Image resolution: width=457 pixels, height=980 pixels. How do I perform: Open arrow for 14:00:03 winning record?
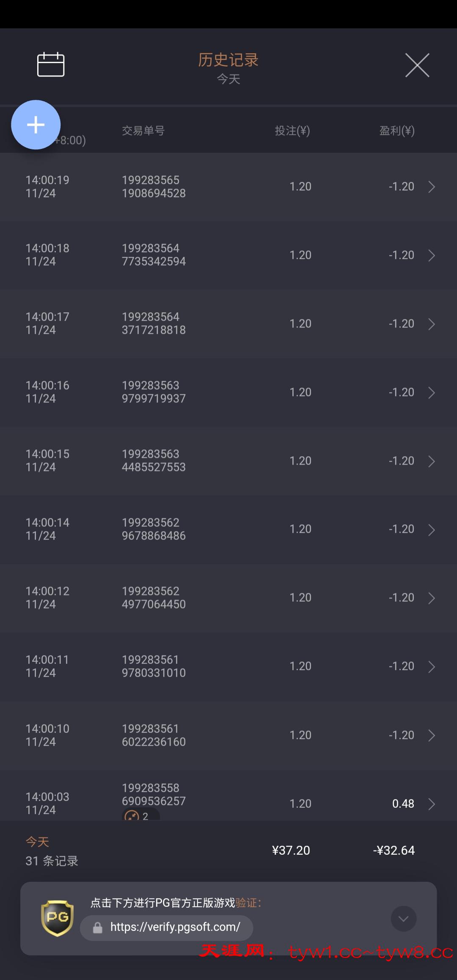[x=431, y=804]
